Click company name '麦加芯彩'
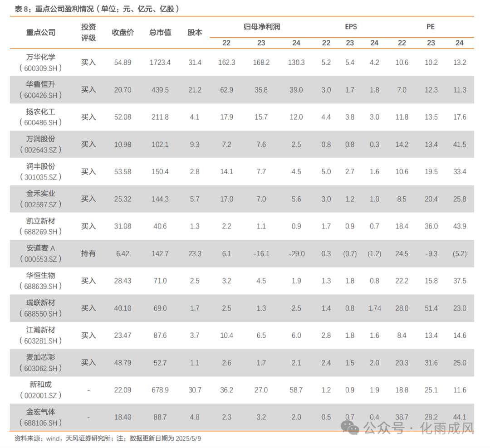Screen dimensions: 490x448 [41, 357]
